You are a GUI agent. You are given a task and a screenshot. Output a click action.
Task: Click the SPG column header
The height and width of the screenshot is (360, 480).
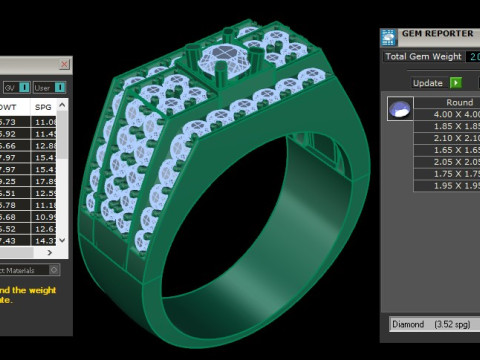pyautogui.click(x=43, y=107)
